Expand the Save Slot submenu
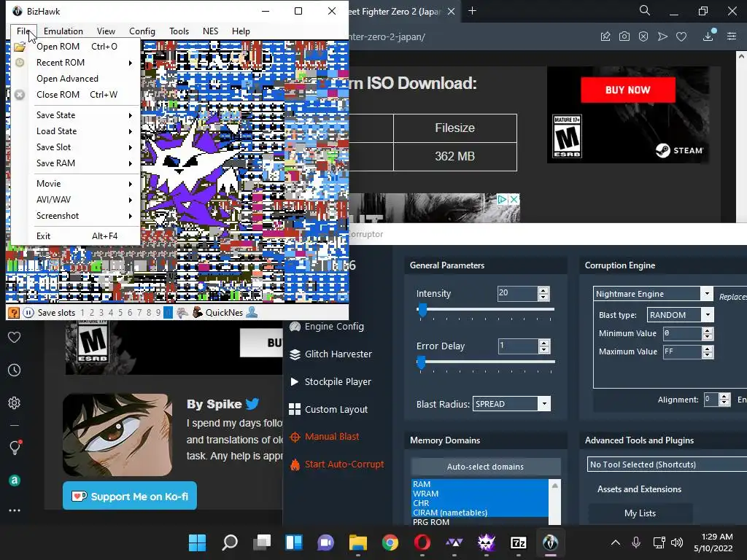Viewport: 747px width, 560px height. 76,147
